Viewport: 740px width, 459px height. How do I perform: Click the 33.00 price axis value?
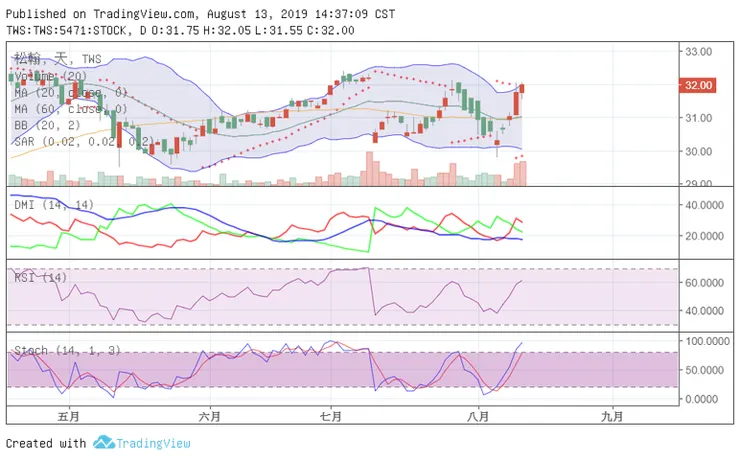698,51
